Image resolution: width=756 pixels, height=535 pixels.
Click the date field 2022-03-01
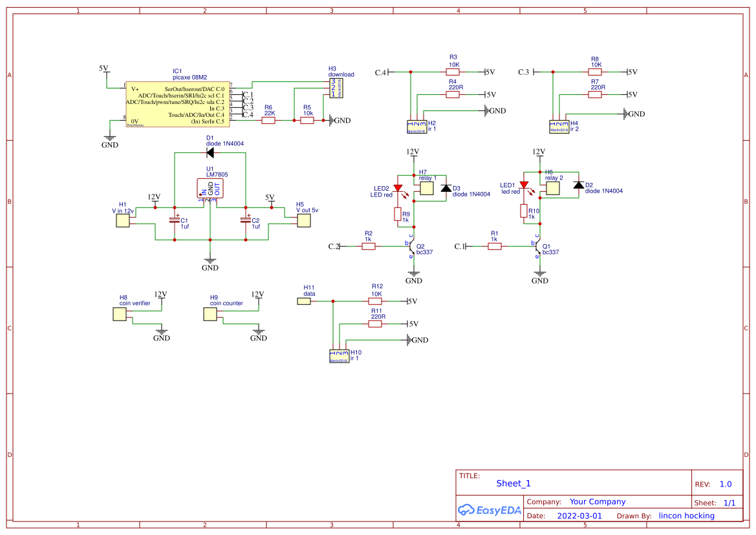pos(581,516)
